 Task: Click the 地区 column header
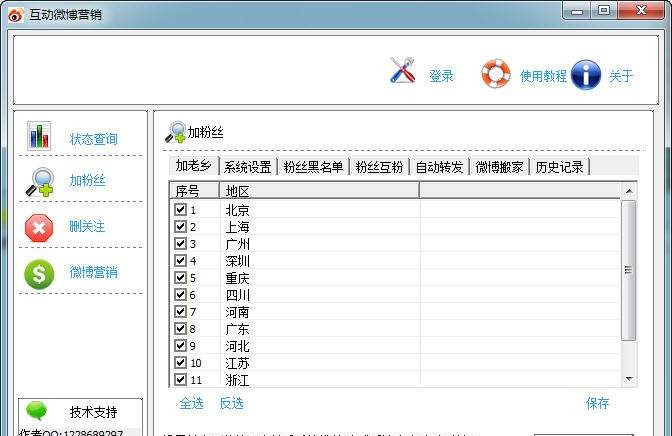(x=319, y=191)
